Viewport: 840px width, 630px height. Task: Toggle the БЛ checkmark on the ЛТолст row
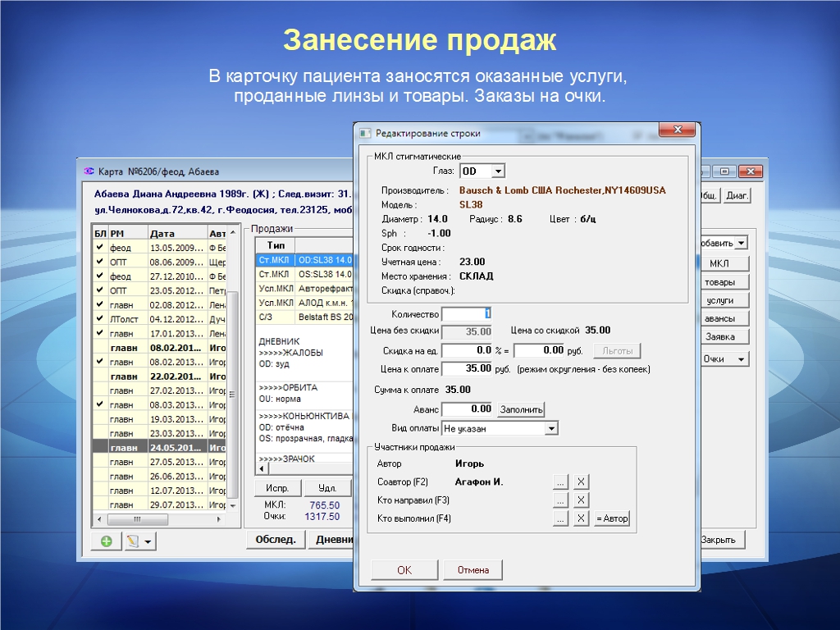(99, 318)
